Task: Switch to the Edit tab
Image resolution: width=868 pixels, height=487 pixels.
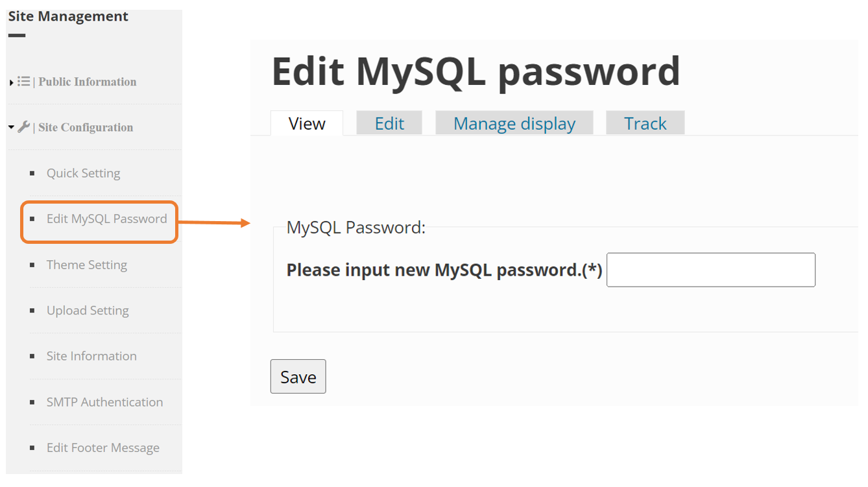Action: (389, 123)
